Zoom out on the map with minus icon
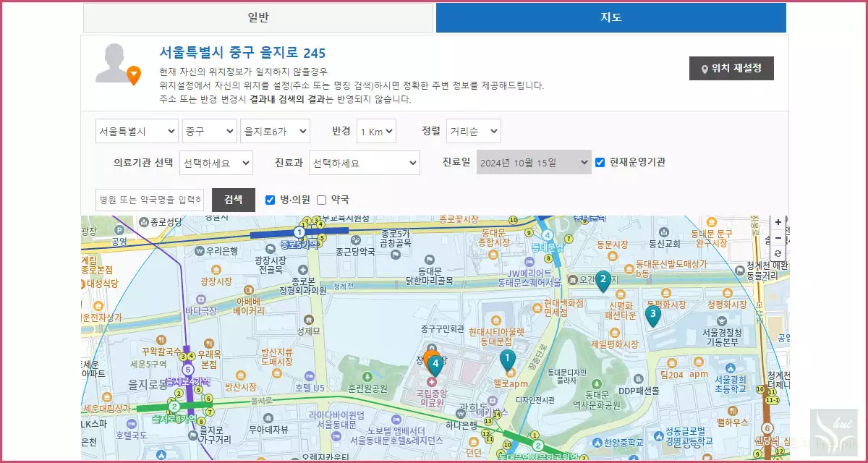Image resolution: width=868 pixels, height=463 pixels. pos(778,239)
